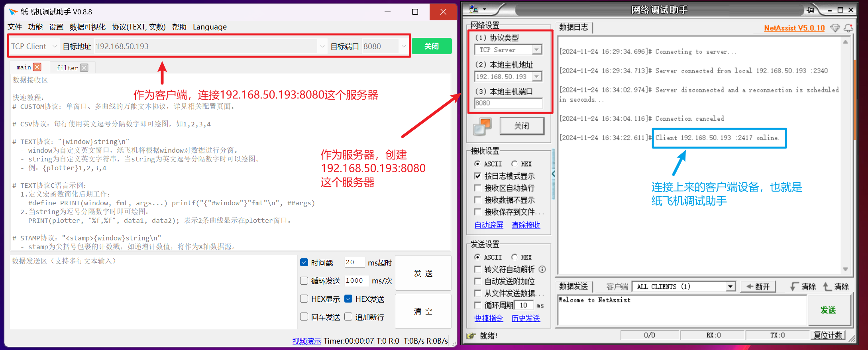Click the 快捷指令 link
868x350 pixels.
(489, 318)
